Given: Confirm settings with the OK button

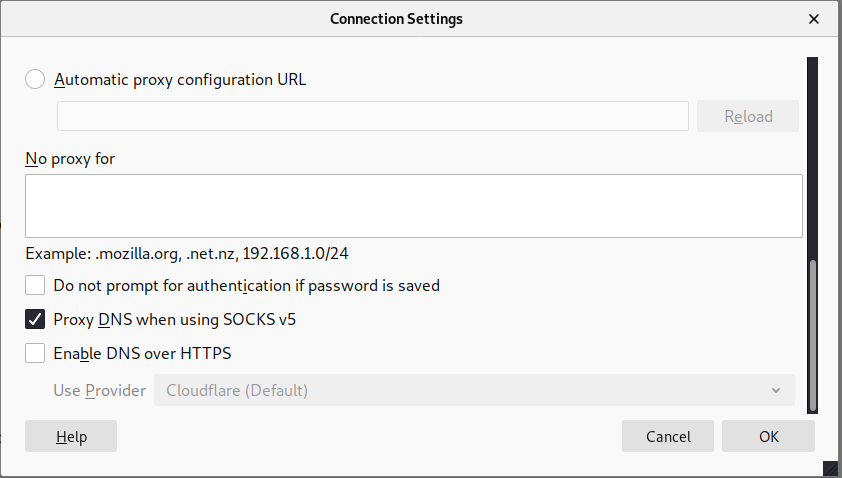Looking at the screenshot, I should tap(768, 436).
